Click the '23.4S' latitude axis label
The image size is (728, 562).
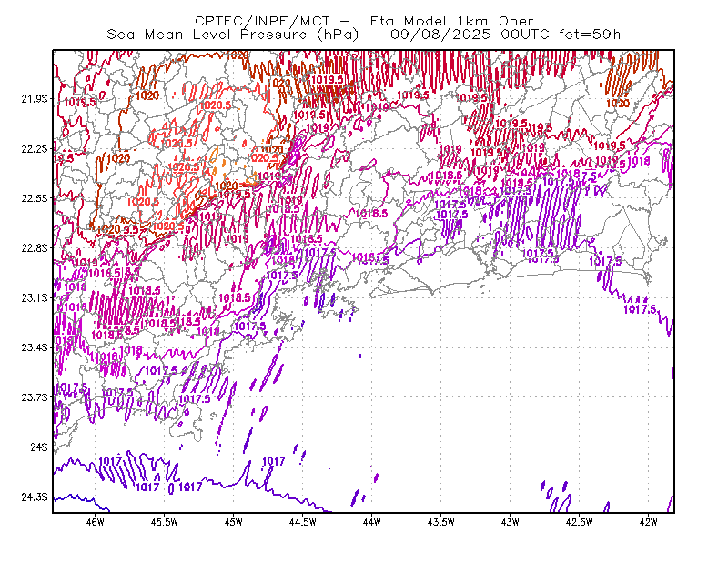tap(34, 347)
